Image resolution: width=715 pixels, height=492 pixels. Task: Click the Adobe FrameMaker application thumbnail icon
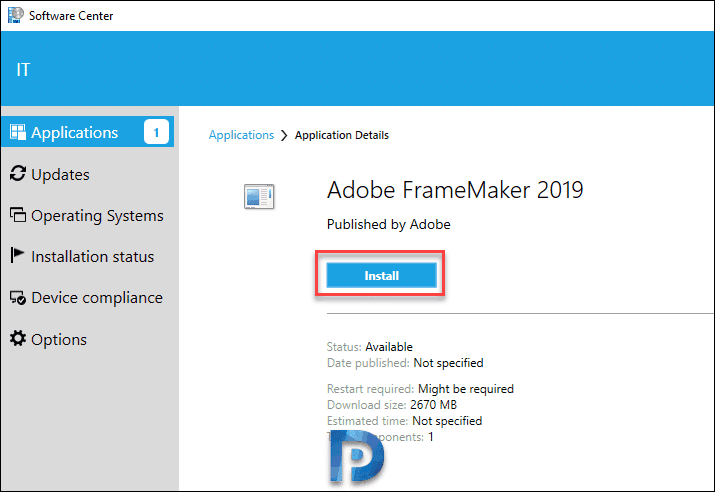pos(259,197)
